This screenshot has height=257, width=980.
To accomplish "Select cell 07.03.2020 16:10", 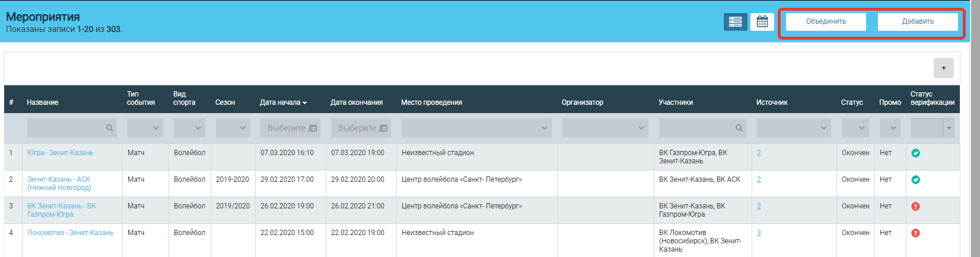I will coord(287,153).
